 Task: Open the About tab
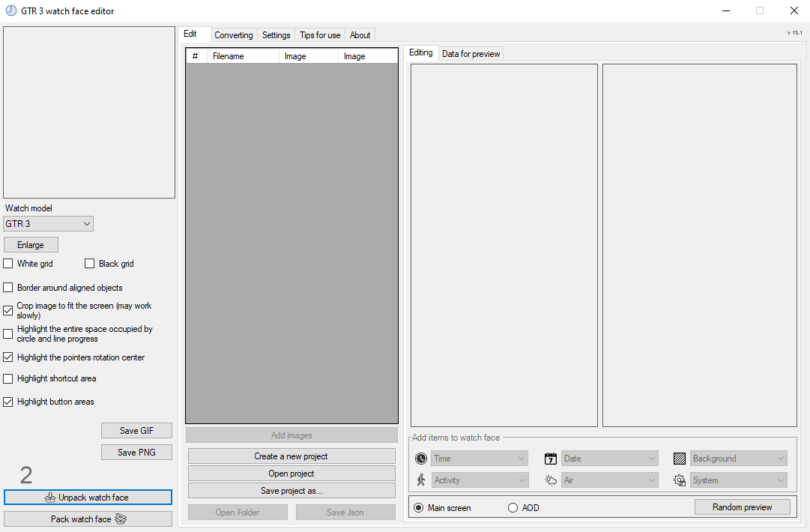360,35
